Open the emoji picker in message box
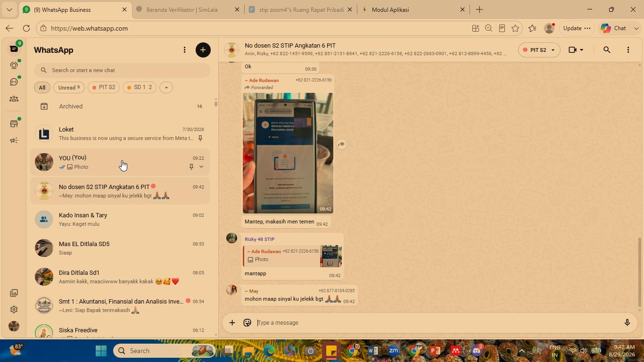The image size is (644, 362). (x=247, y=323)
